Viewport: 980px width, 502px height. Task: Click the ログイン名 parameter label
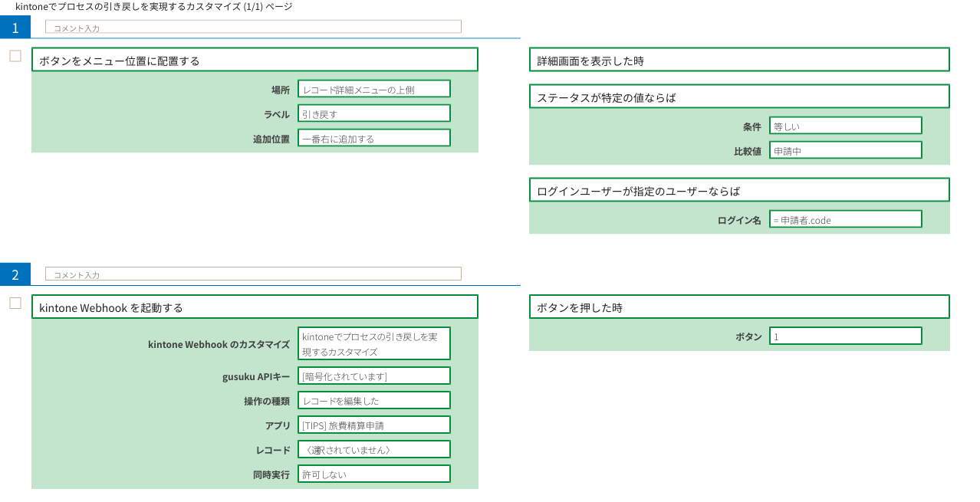[739, 220]
